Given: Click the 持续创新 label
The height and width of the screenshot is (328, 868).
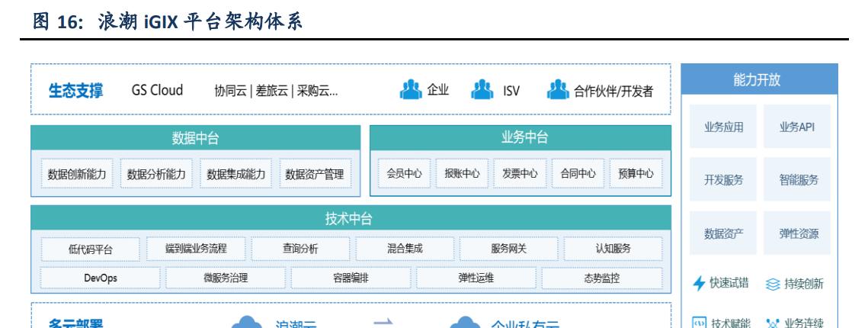Looking at the screenshot, I should tap(804, 285).
